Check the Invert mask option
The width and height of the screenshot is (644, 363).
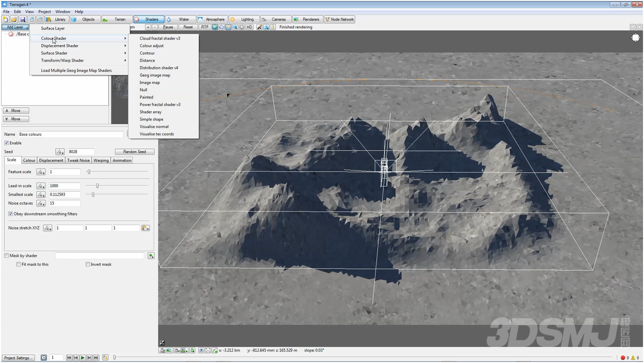click(88, 264)
